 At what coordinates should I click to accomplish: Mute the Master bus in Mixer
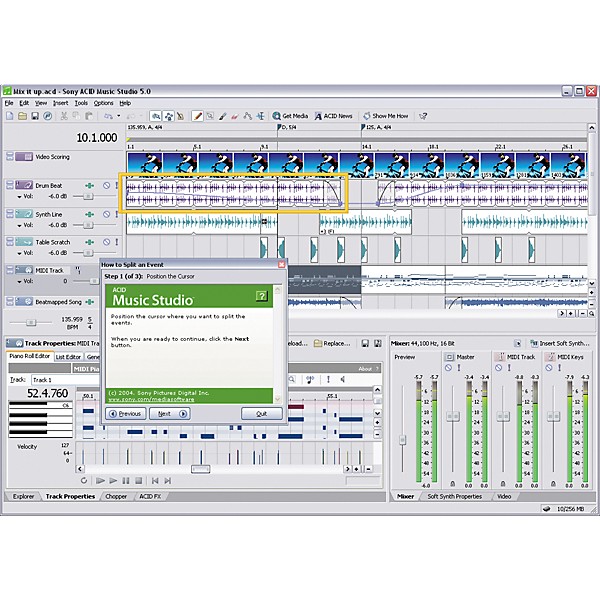coord(448,368)
